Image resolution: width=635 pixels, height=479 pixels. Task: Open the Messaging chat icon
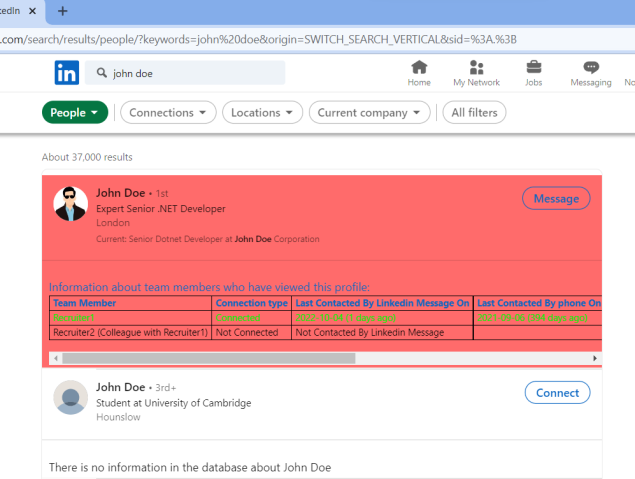tap(591, 73)
